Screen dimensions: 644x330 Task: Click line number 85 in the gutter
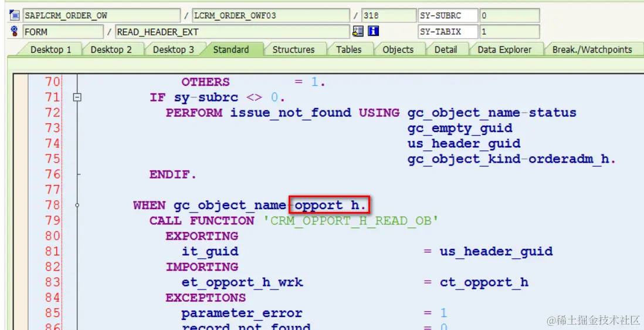tap(52, 313)
